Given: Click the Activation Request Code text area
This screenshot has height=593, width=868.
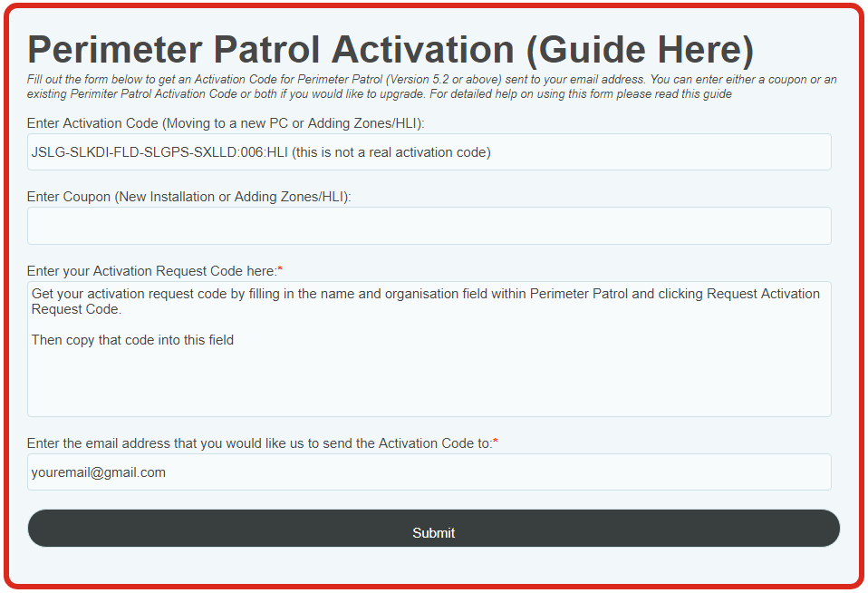Looking at the screenshot, I should 429,349.
